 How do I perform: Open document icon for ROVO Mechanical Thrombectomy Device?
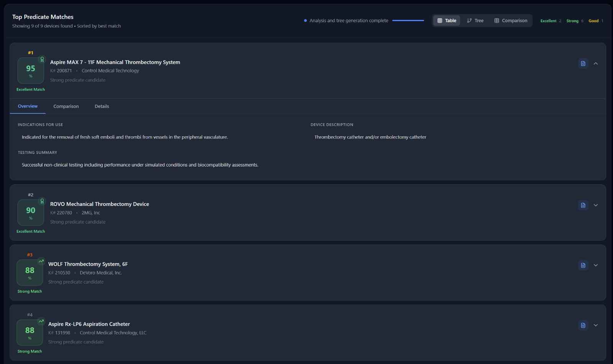point(583,206)
